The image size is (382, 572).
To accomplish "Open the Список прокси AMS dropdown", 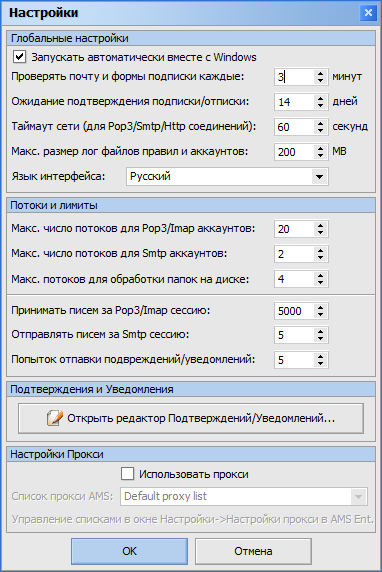I will pos(358,496).
